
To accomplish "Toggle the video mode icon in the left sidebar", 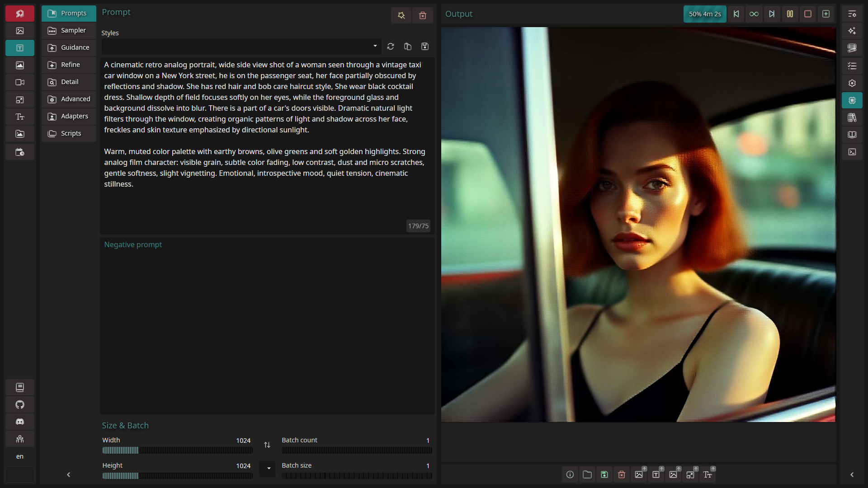I will click(20, 82).
